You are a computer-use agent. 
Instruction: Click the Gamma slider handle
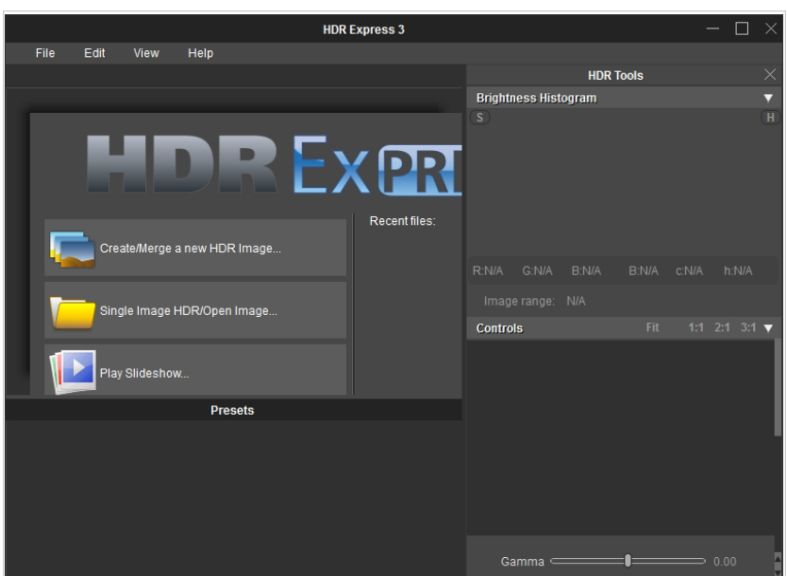(x=627, y=560)
